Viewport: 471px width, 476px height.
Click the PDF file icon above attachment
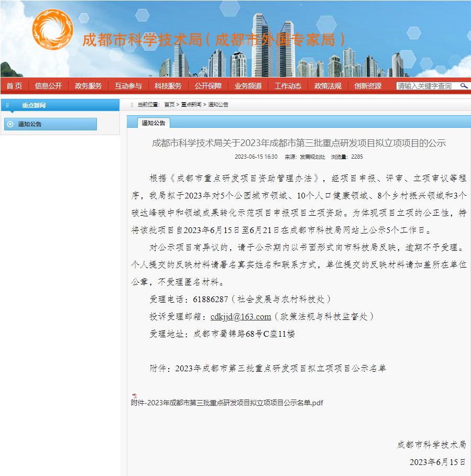click(134, 395)
